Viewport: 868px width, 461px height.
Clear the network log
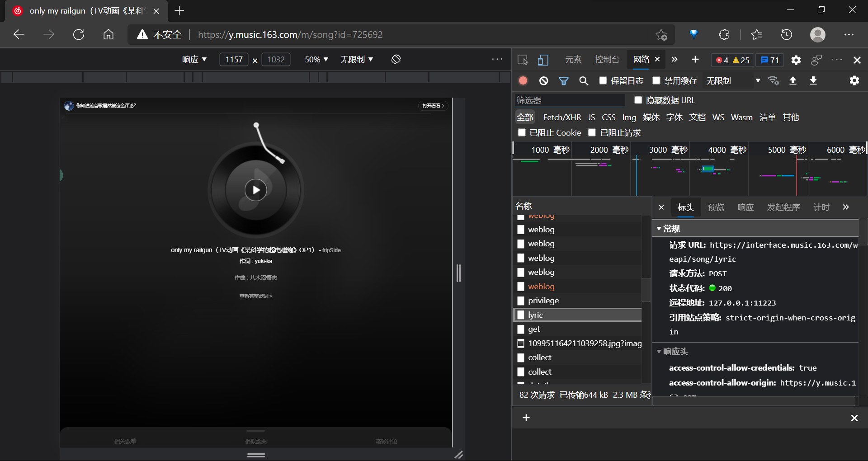tap(543, 81)
